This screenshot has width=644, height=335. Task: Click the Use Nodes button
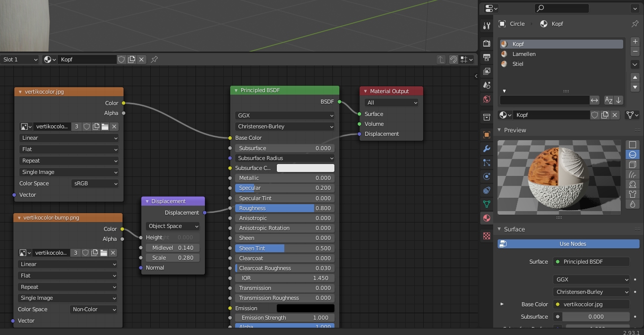click(x=569, y=244)
